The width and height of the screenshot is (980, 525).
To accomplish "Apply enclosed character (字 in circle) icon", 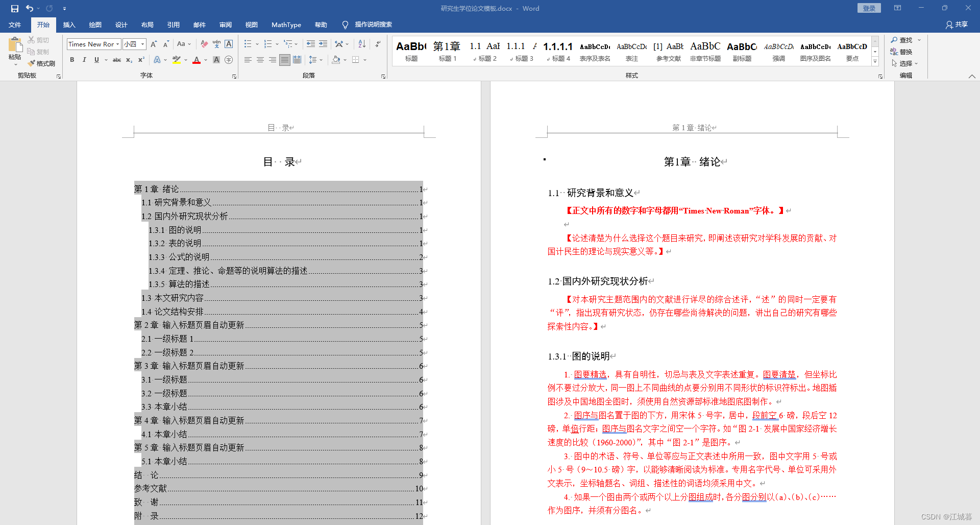I will click(229, 60).
